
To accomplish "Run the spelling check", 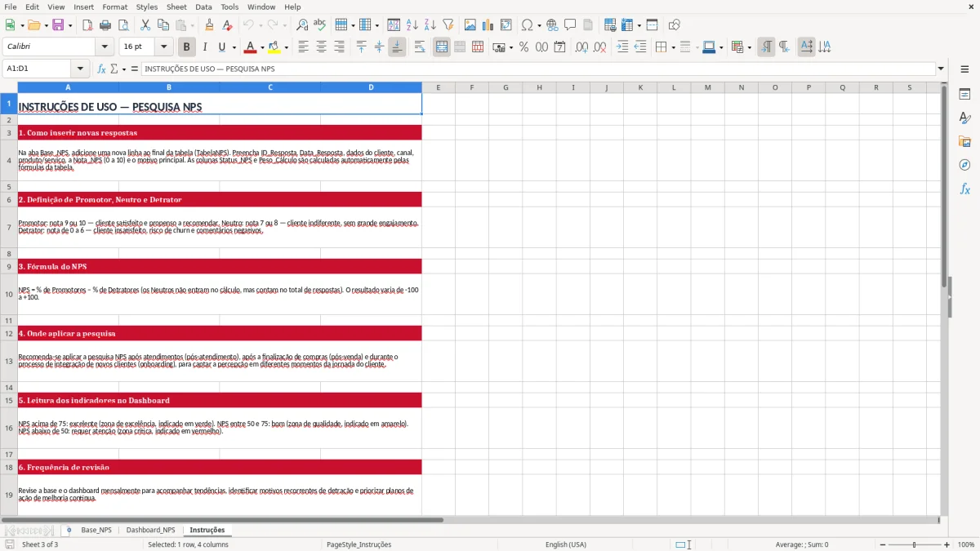I will [320, 25].
